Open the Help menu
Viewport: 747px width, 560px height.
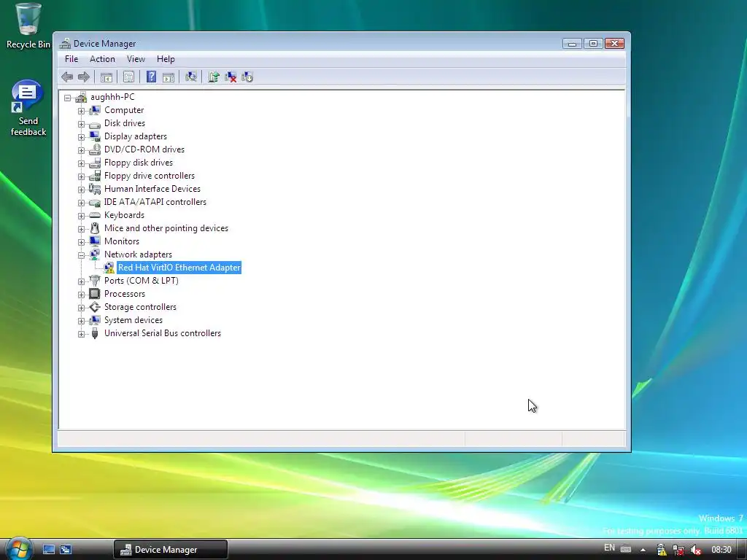(166, 59)
